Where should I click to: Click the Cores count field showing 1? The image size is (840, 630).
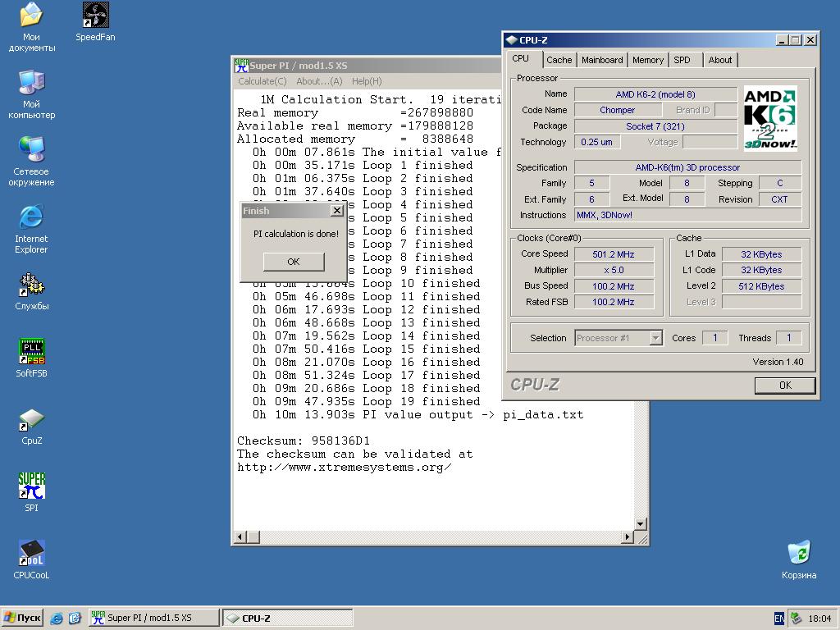(x=714, y=338)
